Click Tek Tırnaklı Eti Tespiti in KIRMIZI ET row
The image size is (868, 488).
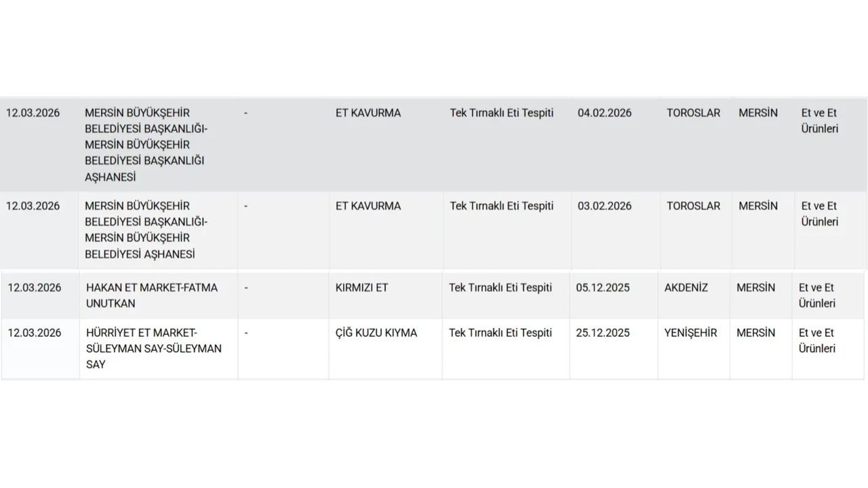(x=500, y=288)
